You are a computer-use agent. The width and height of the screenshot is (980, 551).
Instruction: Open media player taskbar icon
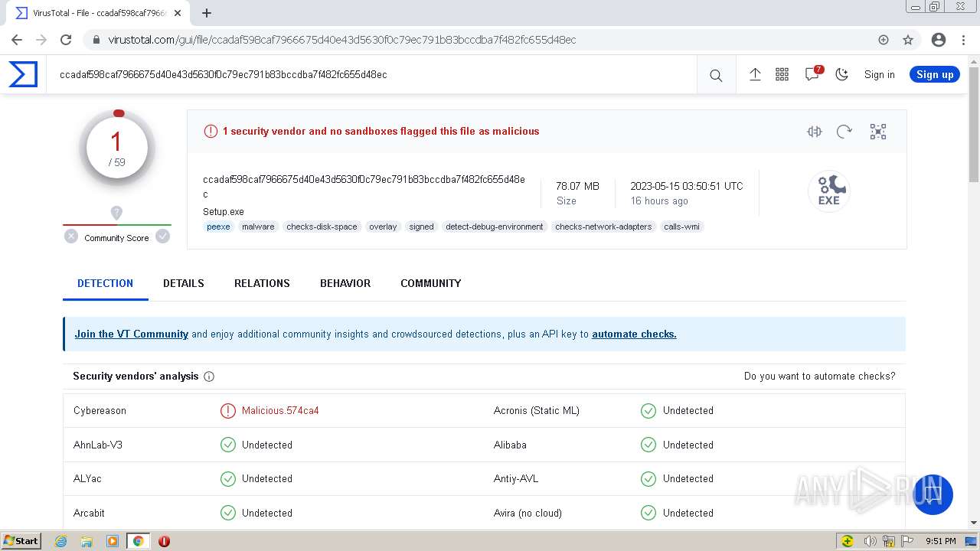[113, 541]
